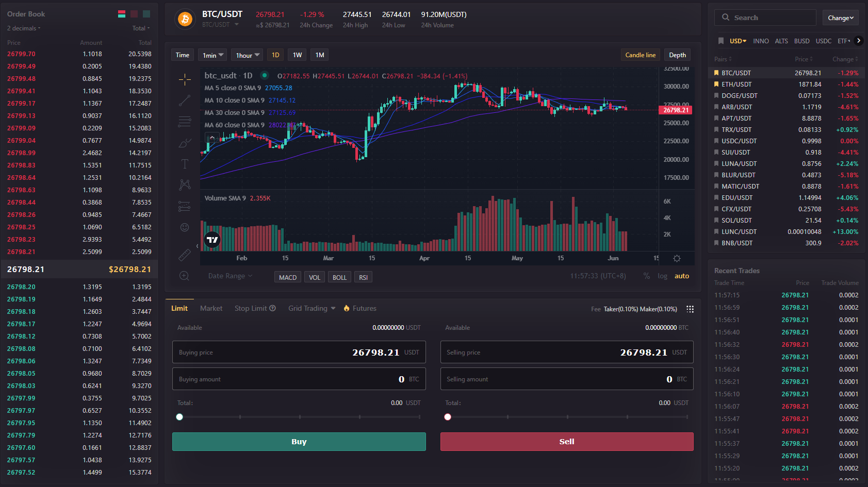Open chart settings gear icon
868x487 pixels.
(677, 258)
